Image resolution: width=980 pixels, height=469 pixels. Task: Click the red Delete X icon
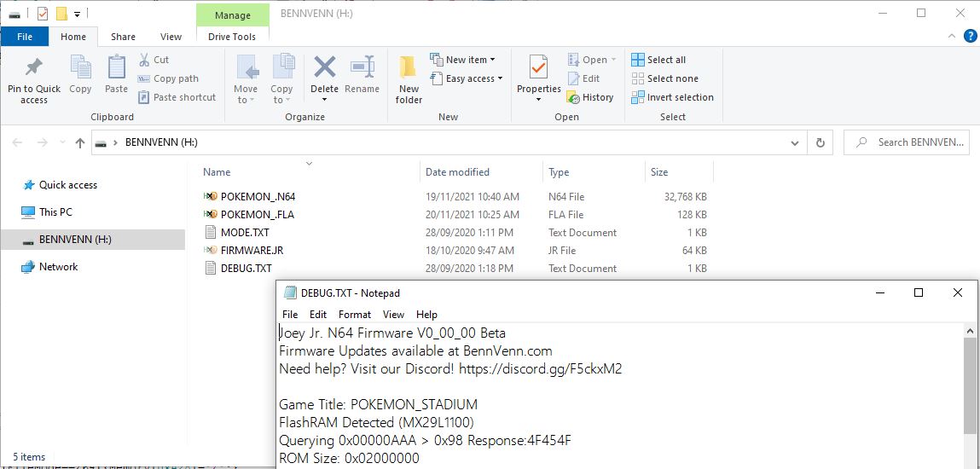pos(324,68)
